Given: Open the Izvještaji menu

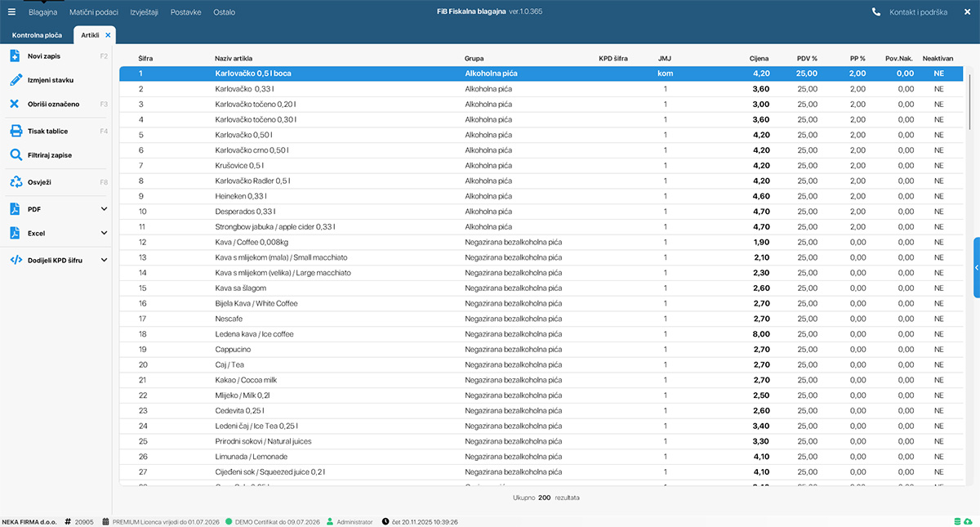Looking at the screenshot, I should click(x=144, y=12).
